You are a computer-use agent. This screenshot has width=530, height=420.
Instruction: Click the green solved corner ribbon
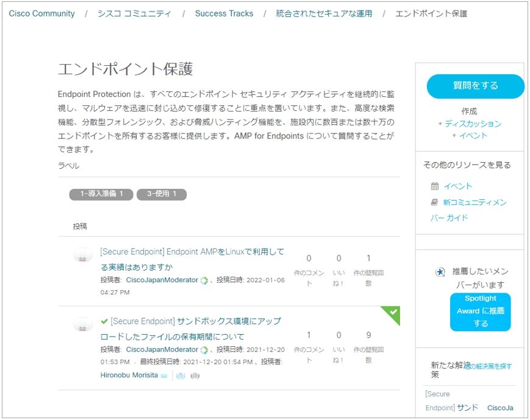pyautogui.click(x=393, y=313)
